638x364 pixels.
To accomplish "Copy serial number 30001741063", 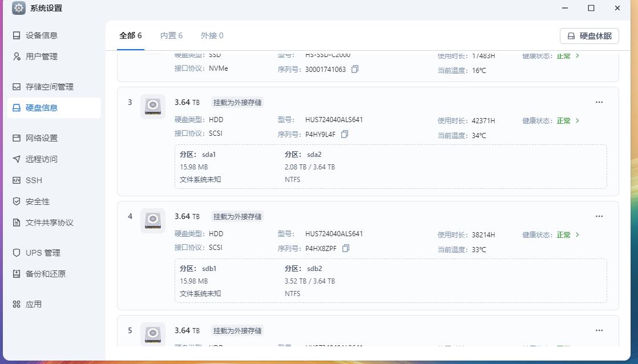I will tap(355, 69).
